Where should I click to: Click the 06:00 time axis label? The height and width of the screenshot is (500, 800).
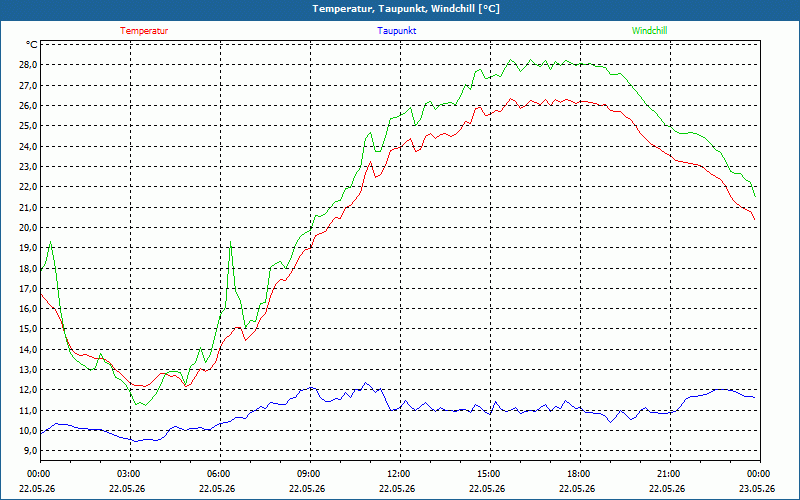pos(219,474)
